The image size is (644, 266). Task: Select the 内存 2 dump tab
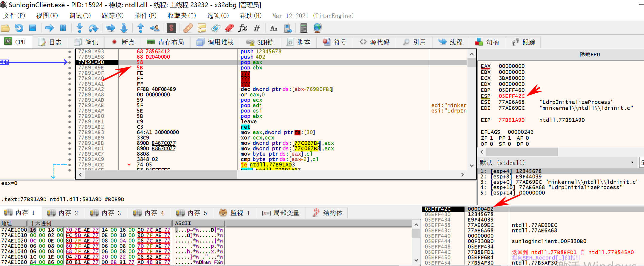pyautogui.click(x=63, y=213)
